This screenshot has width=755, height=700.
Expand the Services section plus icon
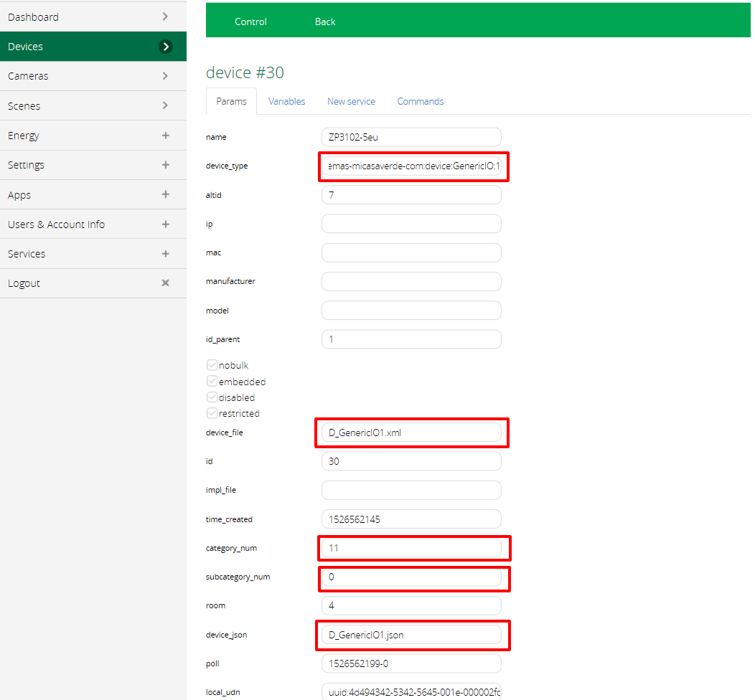(x=165, y=254)
